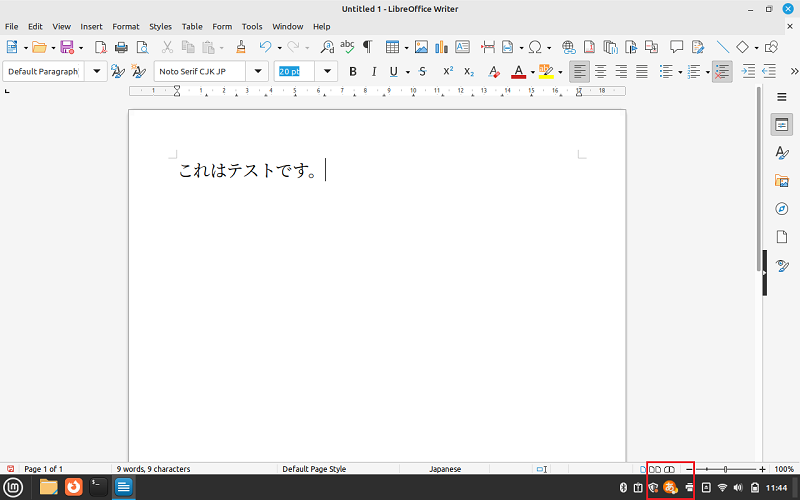Insert a table via Table icon

tap(392, 47)
